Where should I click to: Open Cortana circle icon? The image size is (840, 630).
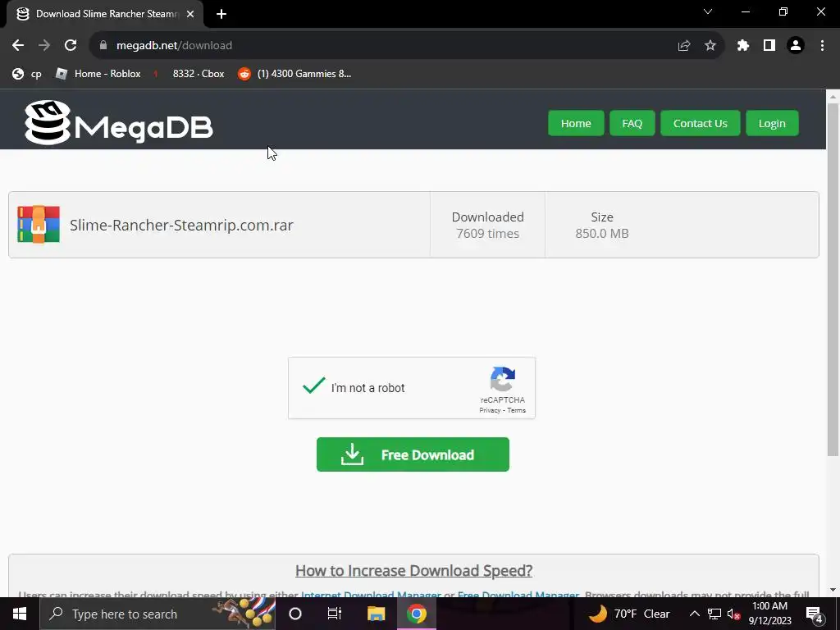(x=295, y=614)
